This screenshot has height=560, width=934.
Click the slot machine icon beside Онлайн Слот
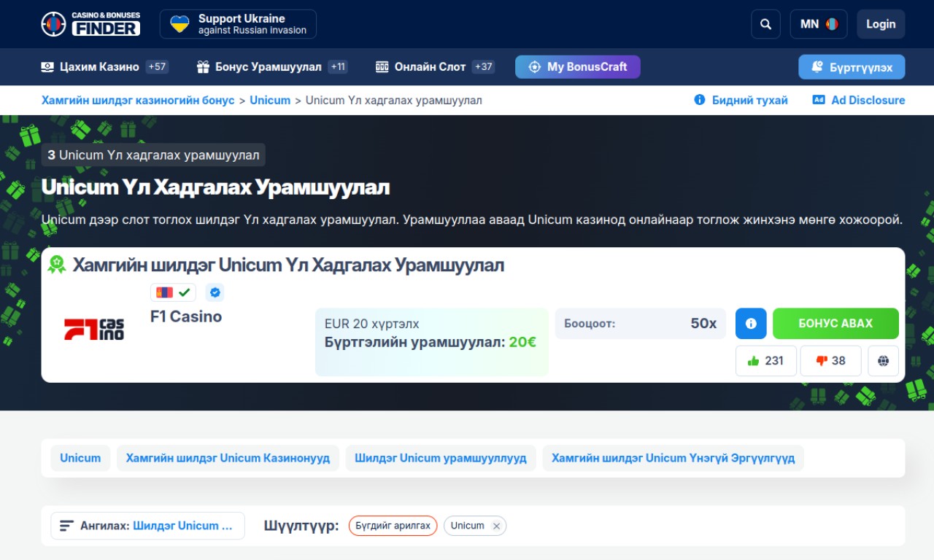pos(382,67)
